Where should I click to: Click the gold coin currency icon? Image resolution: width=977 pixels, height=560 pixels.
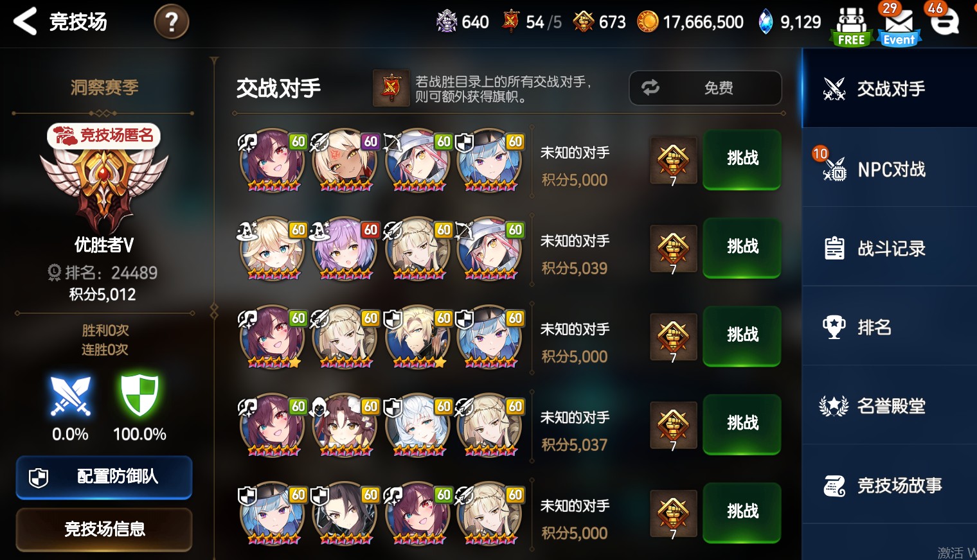tap(648, 22)
